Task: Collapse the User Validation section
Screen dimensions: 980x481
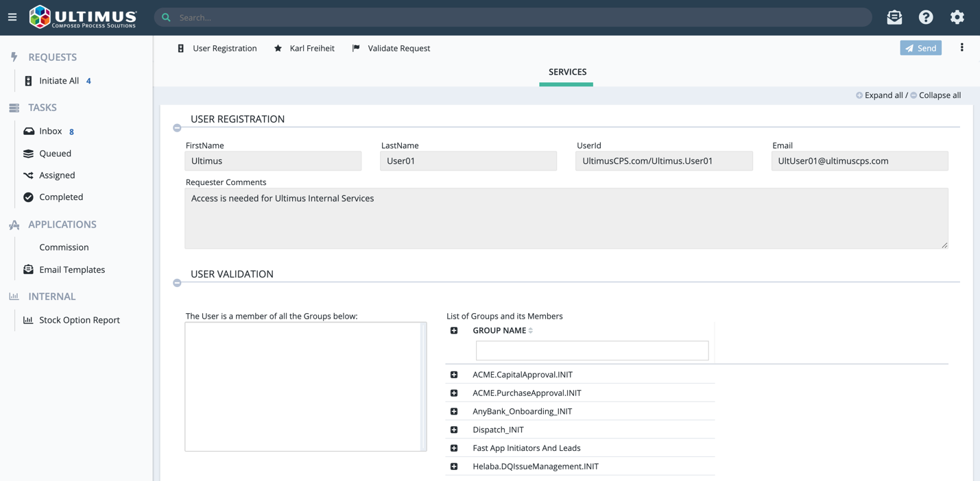Action: tap(177, 283)
